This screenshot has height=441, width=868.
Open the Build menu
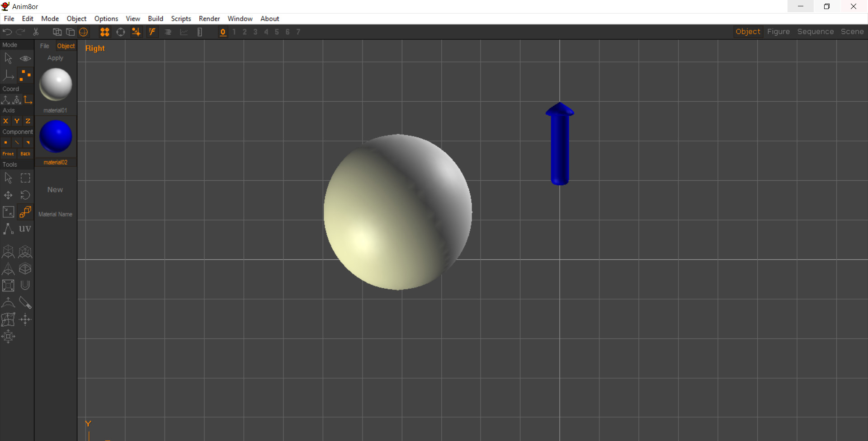pyautogui.click(x=156, y=19)
